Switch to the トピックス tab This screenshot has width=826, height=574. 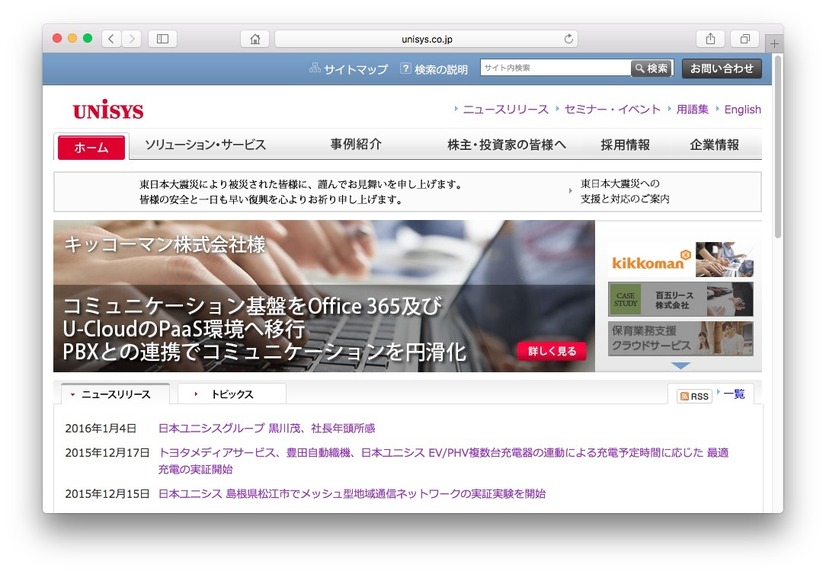coord(232,394)
